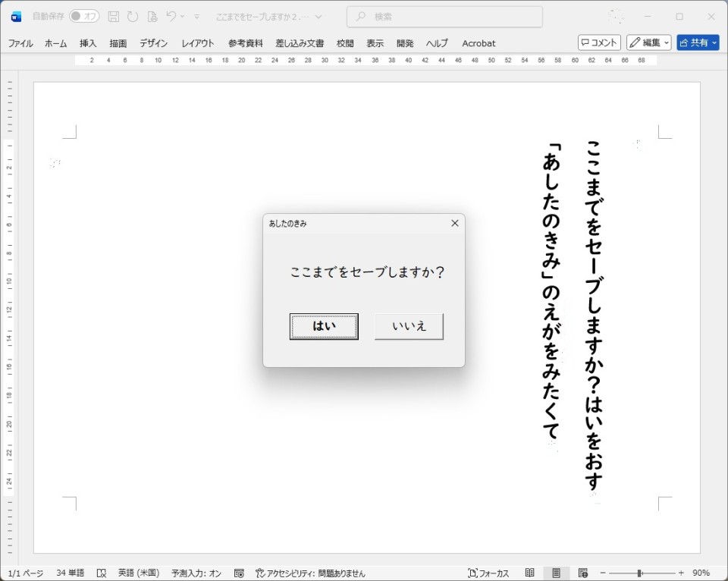
Task: Open the 編集 editing mode dropdown
Action: (x=648, y=43)
